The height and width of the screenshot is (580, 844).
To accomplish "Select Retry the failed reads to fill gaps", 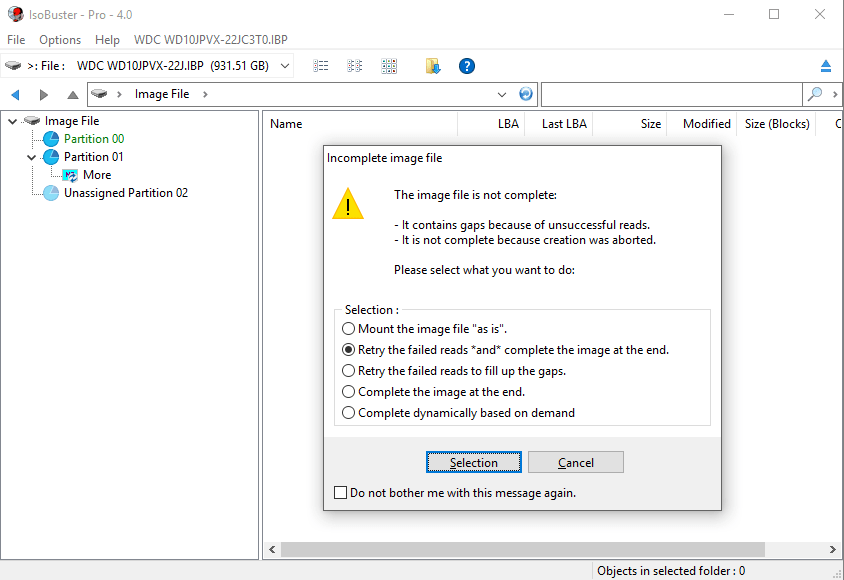I will (348, 371).
